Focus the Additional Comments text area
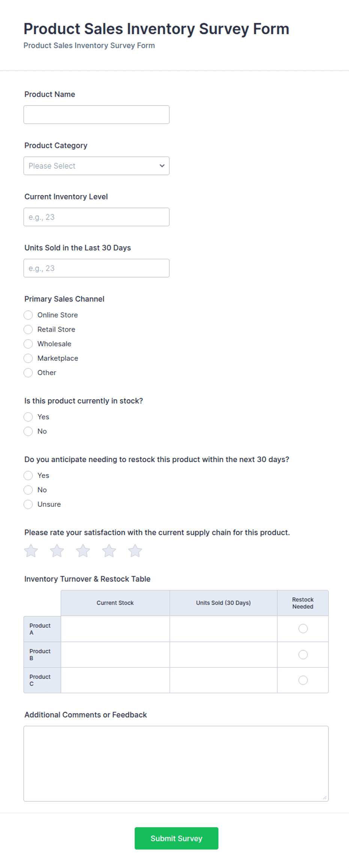 [x=176, y=764]
